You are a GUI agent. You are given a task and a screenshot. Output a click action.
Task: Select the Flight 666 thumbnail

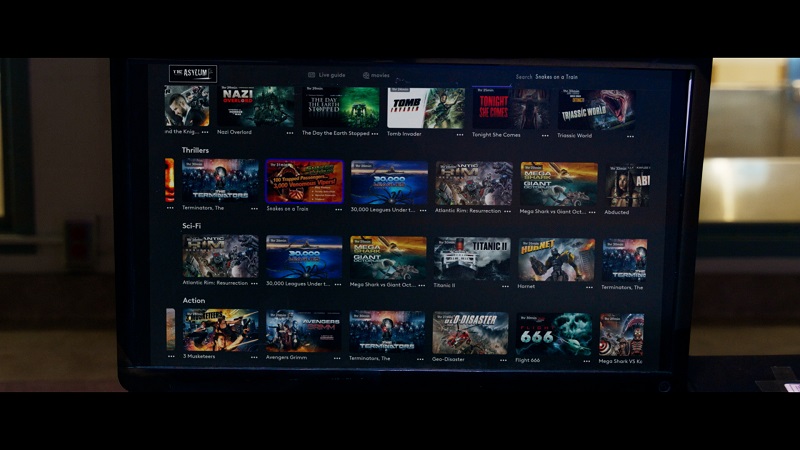(554, 334)
